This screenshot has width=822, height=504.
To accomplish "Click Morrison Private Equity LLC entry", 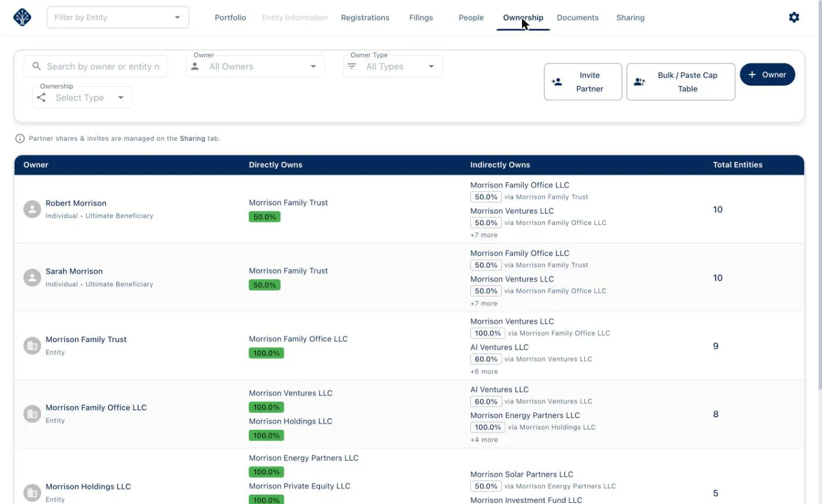I will [x=299, y=486].
